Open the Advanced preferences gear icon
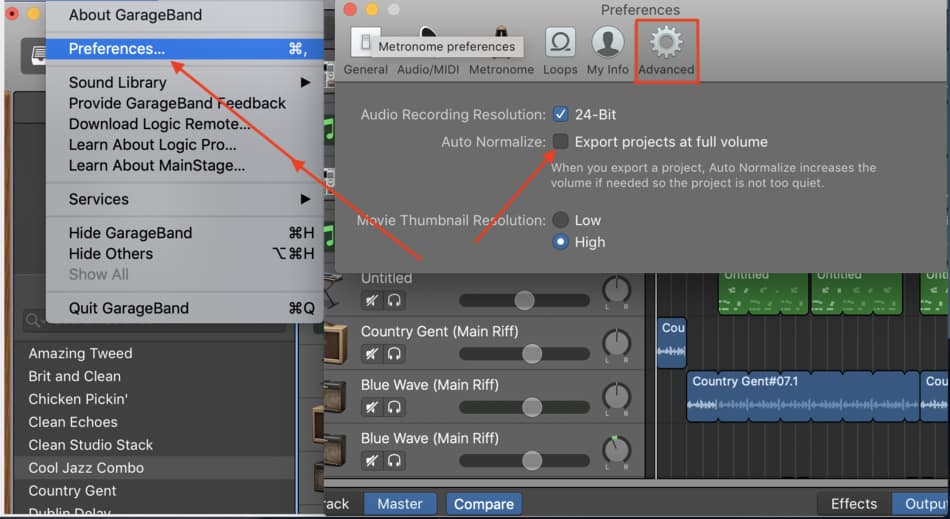Viewport: 950px width, 519px height. pyautogui.click(x=666, y=42)
